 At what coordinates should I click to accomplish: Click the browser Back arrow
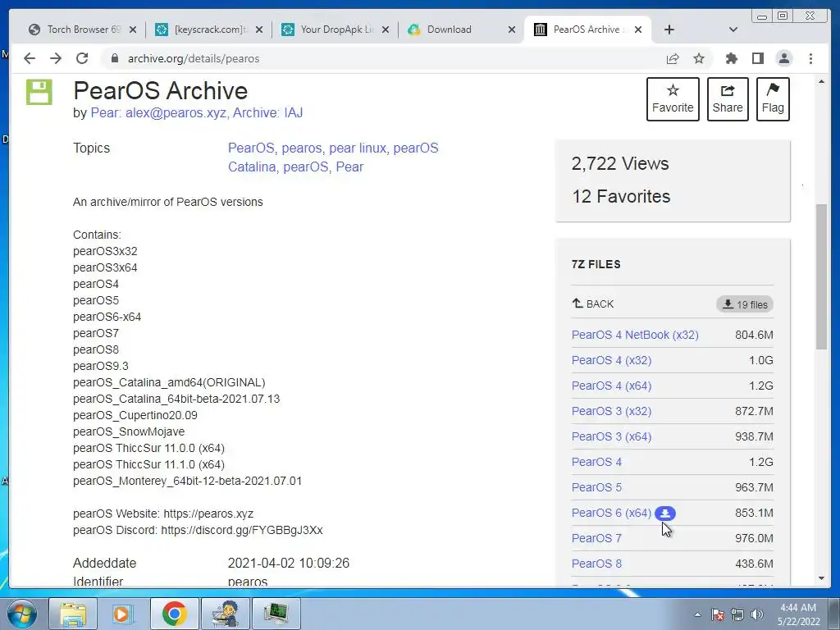pyautogui.click(x=30, y=58)
